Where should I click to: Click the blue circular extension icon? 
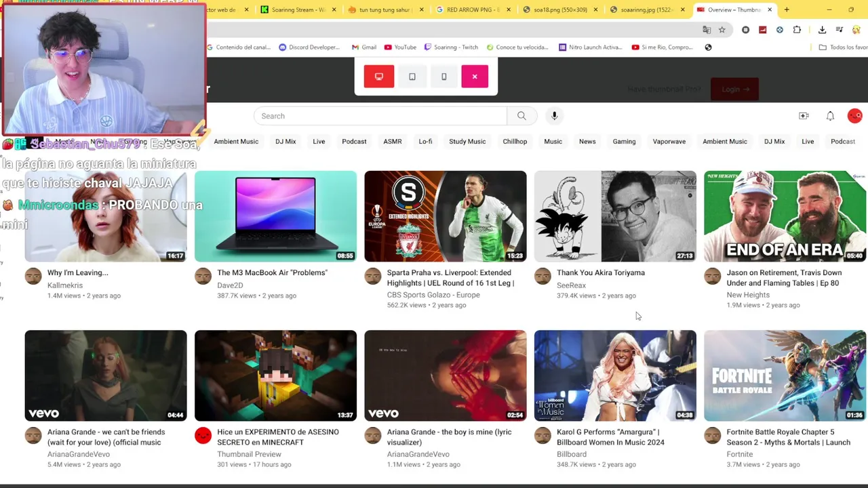(x=780, y=30)
